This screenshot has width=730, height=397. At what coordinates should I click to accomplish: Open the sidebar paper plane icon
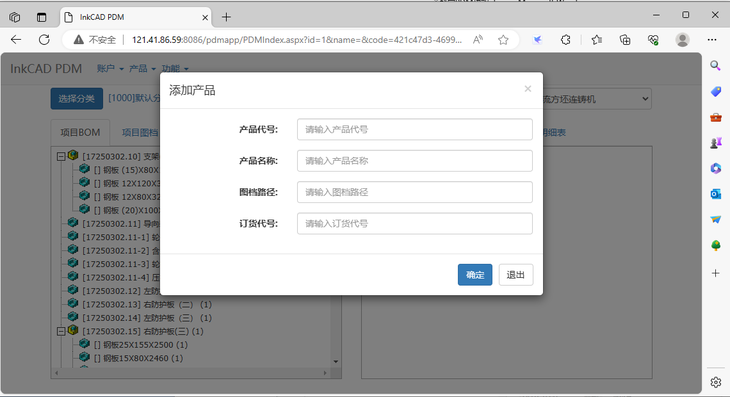716,219
